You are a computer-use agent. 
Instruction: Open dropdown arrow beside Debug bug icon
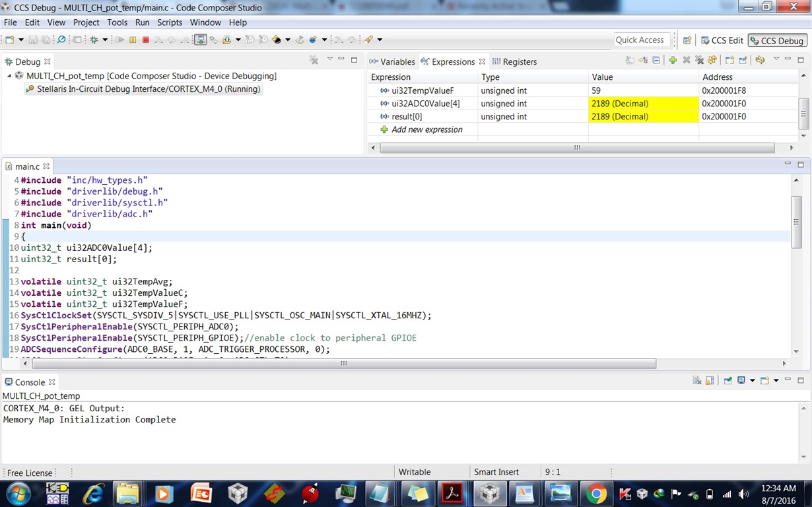pyautogui.click(x=104, y=40)
